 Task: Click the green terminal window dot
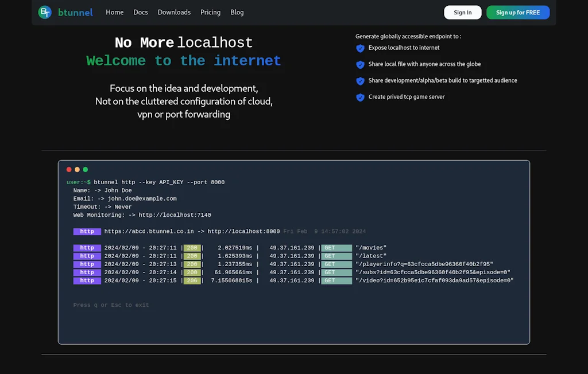(85, 170)
